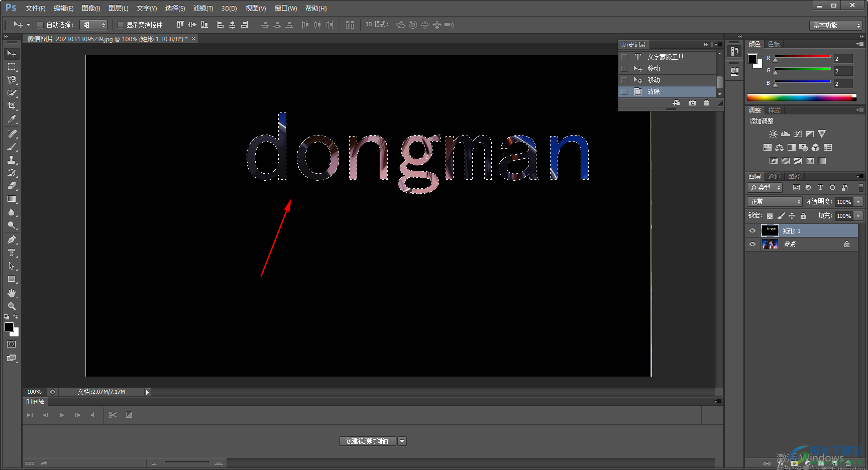Pick a color from the spectrum ramp
The height and width of the screenshot is (470, 868).
pyautogui.click(x=801, y=98)
